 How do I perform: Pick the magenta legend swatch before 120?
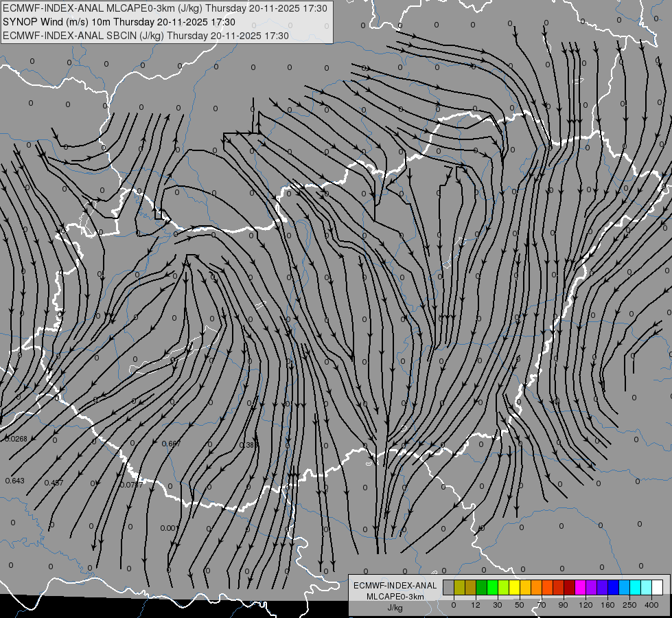pyautogui.click(x=581, y=587)
